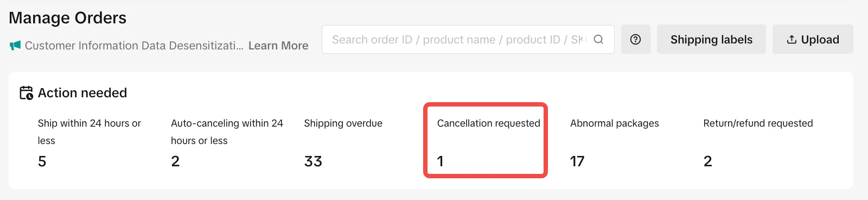Click the help question mark icon

tap(635, 39)
